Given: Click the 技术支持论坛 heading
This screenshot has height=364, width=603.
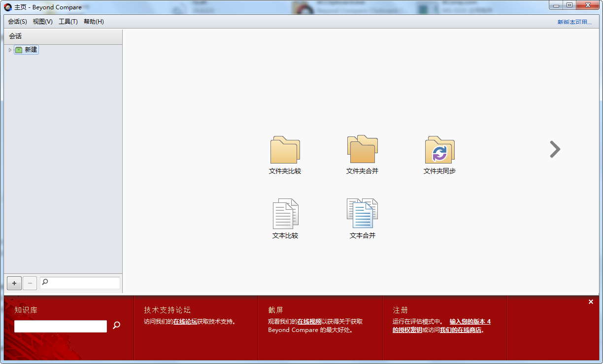Looking at the screenshot, I should pyautogui.click(x=167, y=310).
